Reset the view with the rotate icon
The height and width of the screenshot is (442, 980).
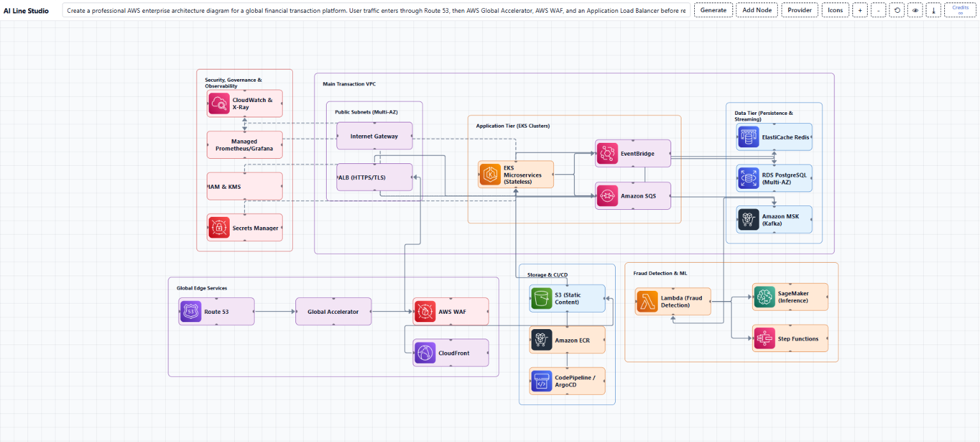coord(898,10)
